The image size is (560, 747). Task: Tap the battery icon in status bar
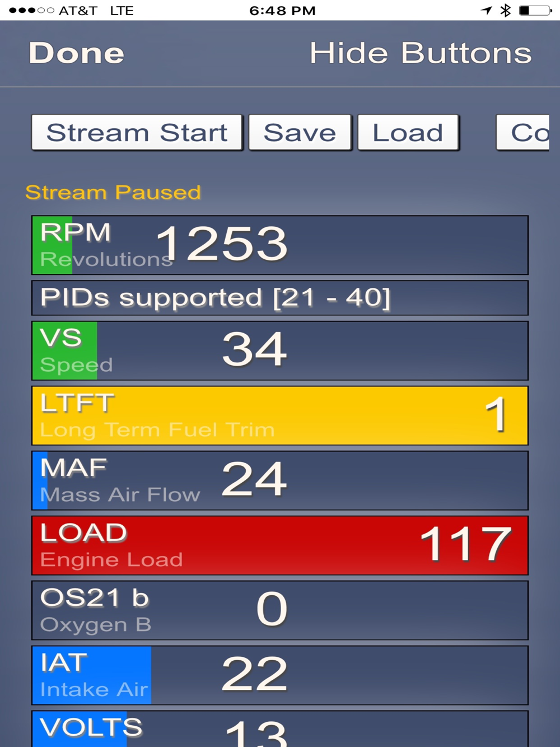(535, 10)
